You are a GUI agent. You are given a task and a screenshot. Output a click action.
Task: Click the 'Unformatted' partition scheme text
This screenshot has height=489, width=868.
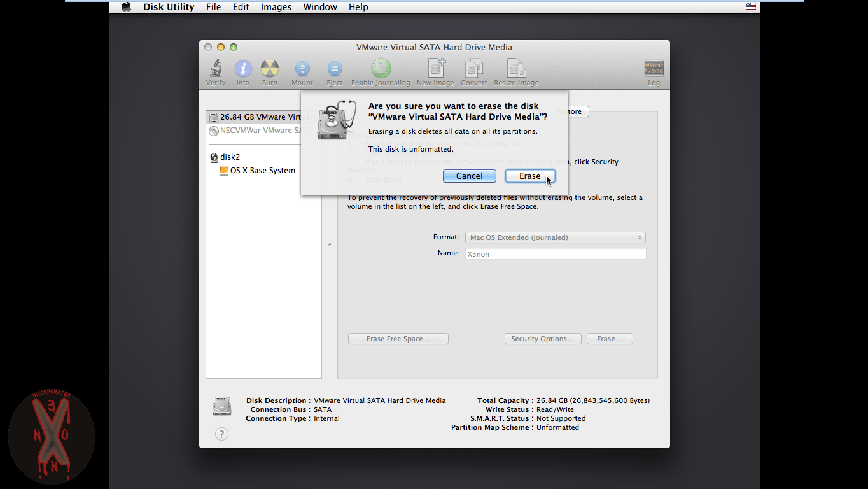tap(557, 428)
